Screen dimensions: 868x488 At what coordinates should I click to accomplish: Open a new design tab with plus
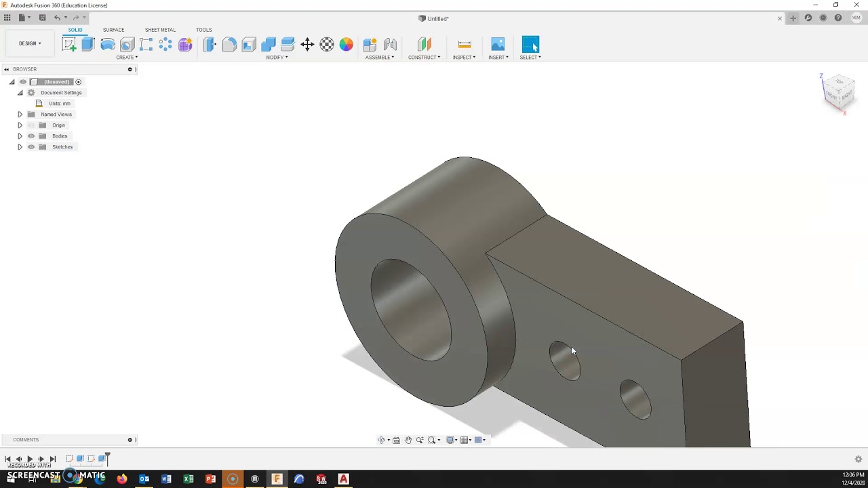coord(793,18)
